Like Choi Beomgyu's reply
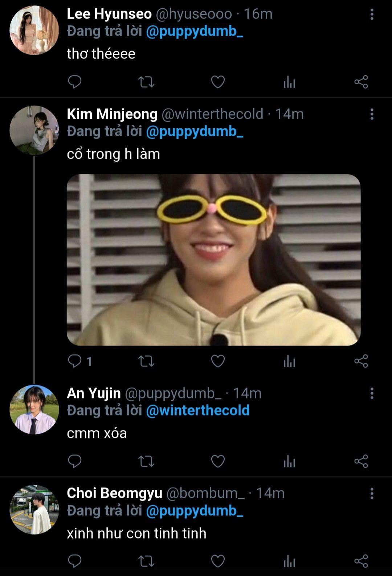392x576 pixels. (x=218, y=561)
